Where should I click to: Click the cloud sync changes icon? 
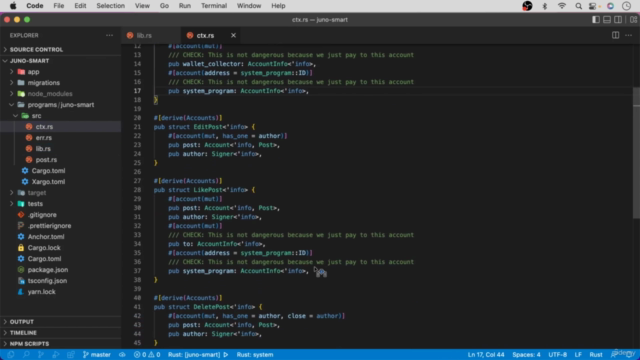[122, 355]
